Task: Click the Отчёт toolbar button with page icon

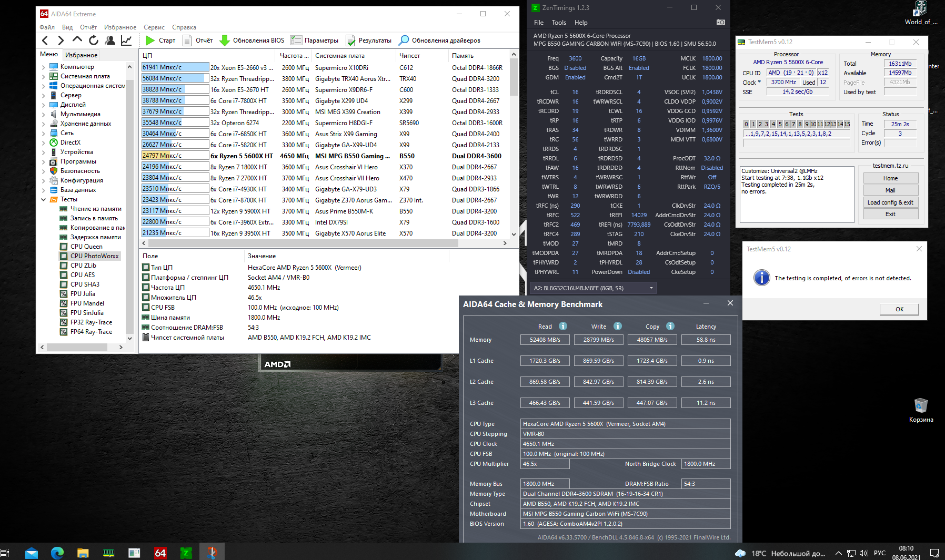Action: (x=197, y=40)
